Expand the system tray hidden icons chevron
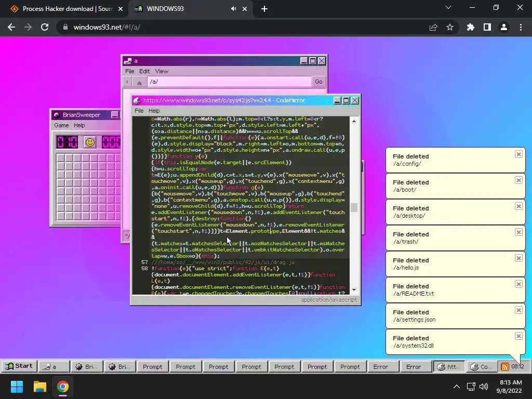The image size is (532, 399). point(457,387)
